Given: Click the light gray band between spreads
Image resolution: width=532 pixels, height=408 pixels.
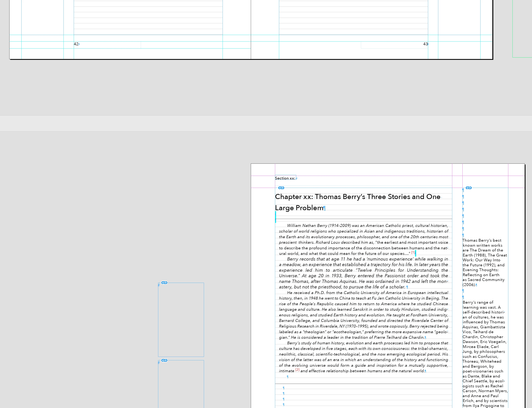Looking at the screenshot, I should [x=266, y=123].
